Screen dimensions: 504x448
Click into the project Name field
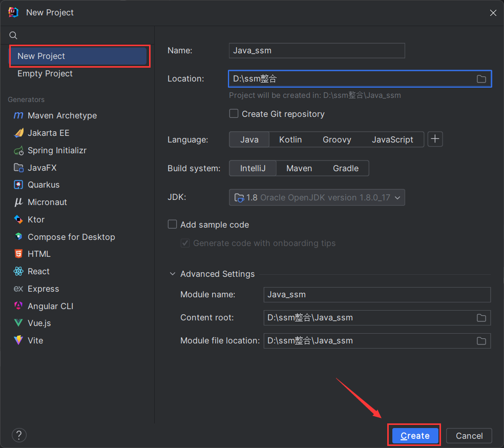point(317,51)
